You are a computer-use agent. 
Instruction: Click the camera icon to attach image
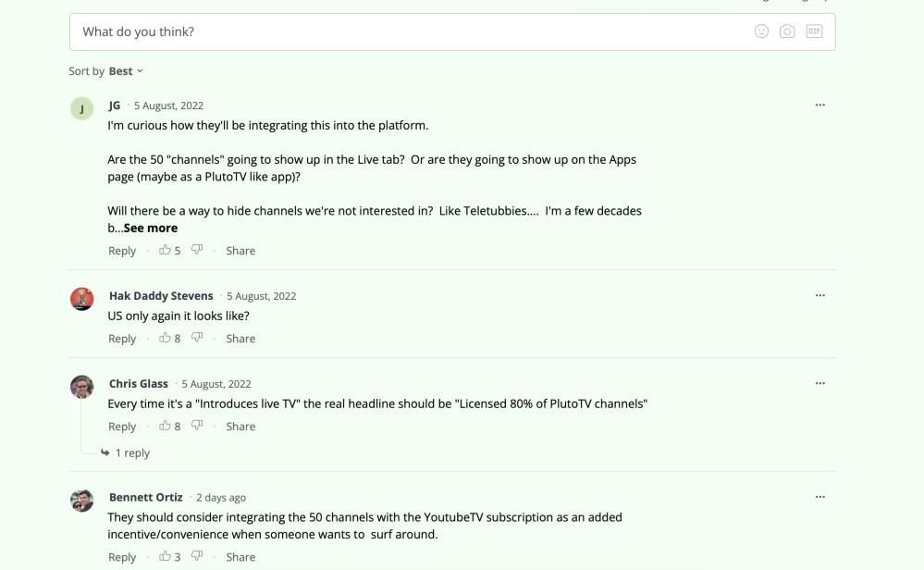(787, 31)
